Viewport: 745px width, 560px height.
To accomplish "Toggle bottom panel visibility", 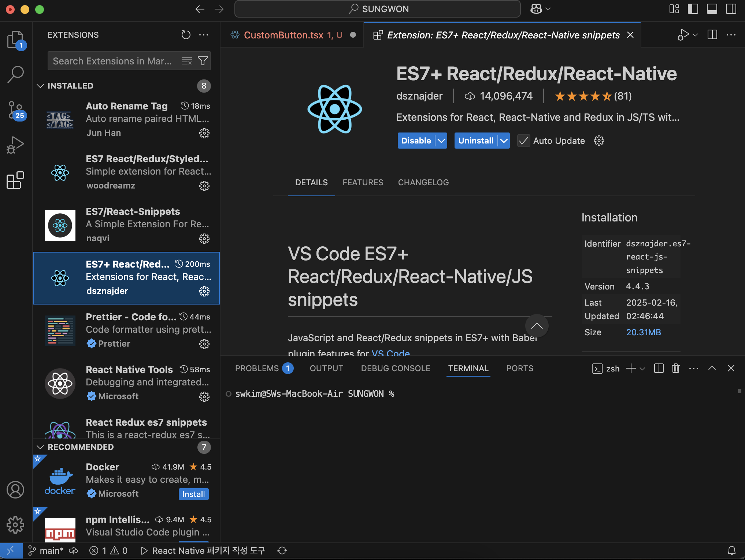I will 712,9.
